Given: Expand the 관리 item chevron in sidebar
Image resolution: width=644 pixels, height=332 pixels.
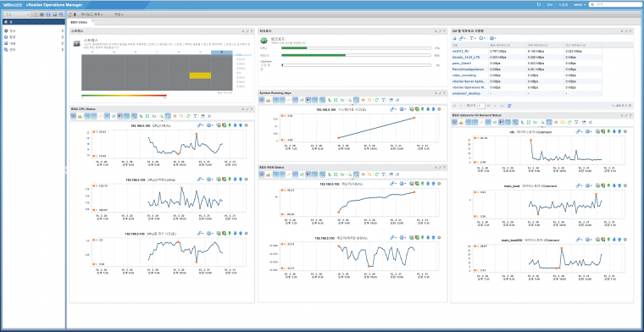Looking at the screenshot, I should click(x=63, y=49).
